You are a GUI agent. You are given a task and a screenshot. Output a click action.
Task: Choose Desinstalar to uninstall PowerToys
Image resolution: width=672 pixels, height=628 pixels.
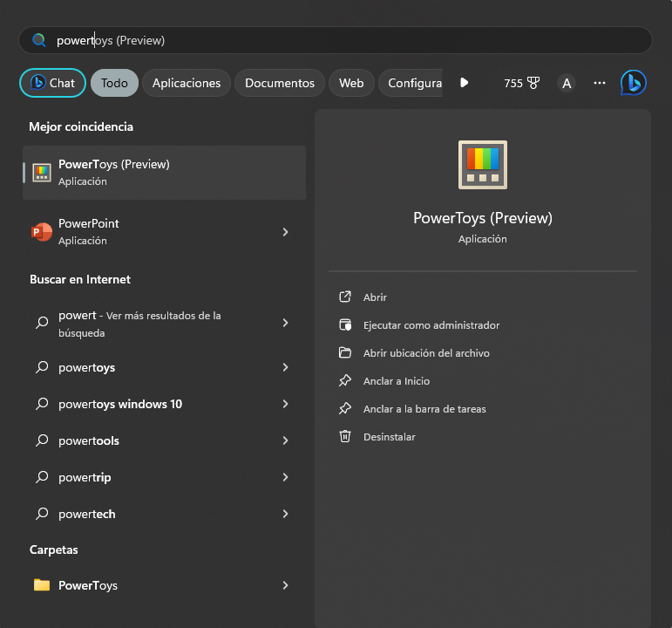(389, 437)
